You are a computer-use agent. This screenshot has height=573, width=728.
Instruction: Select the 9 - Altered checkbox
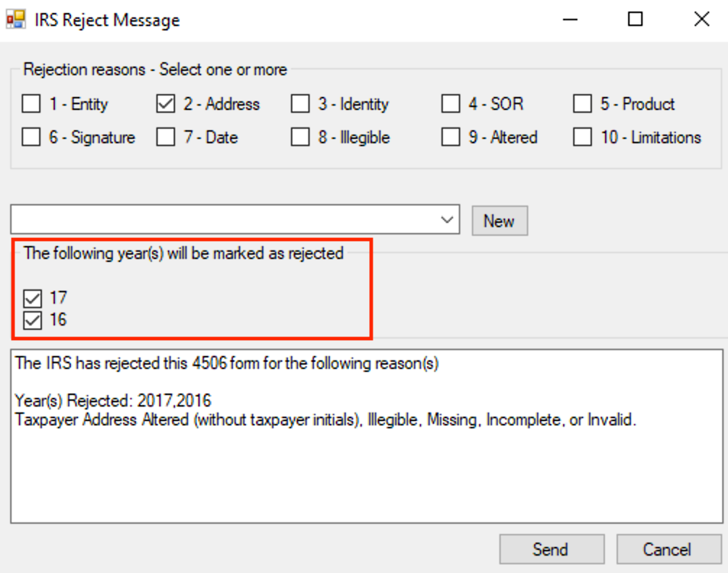(451, 137)
